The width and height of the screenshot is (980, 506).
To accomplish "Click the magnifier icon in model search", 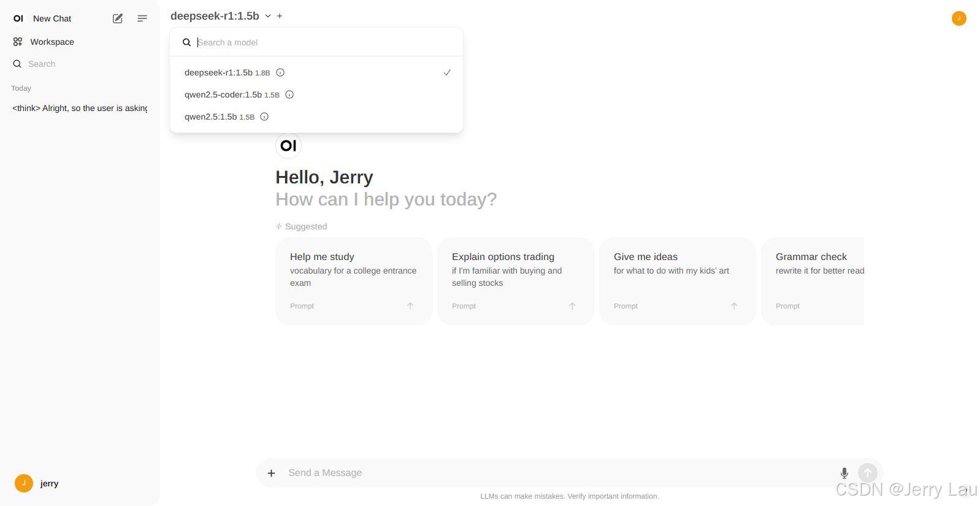I will (186, 42).
